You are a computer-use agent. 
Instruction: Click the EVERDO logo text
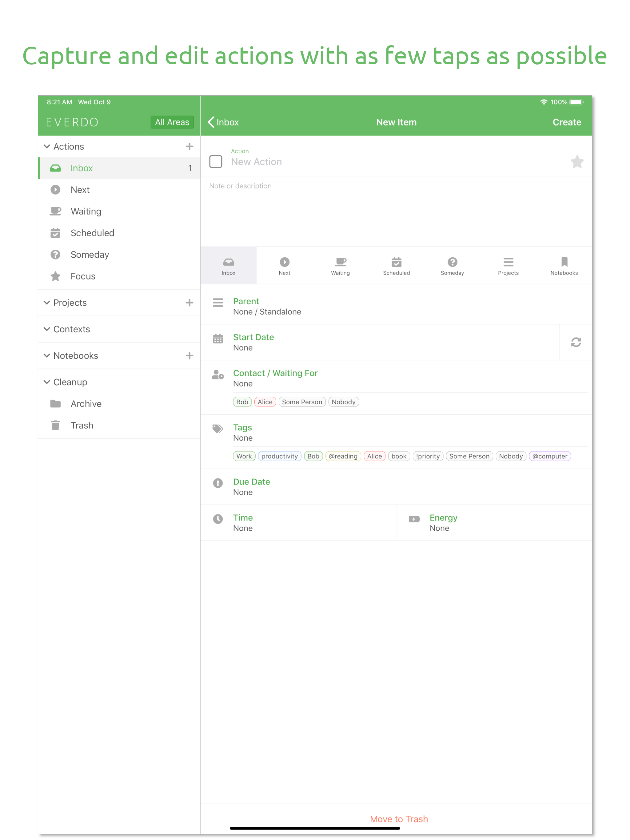coord(72,122)
